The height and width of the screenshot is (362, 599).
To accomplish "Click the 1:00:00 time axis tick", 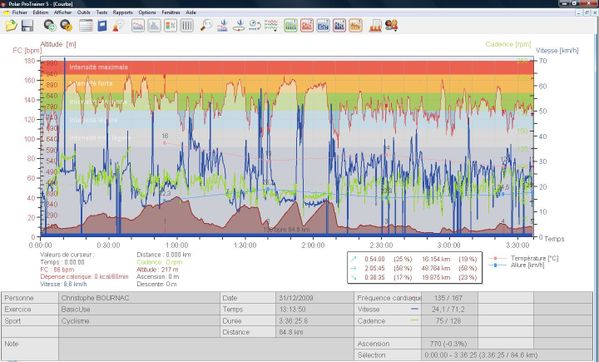I will (x=177, y=245).
